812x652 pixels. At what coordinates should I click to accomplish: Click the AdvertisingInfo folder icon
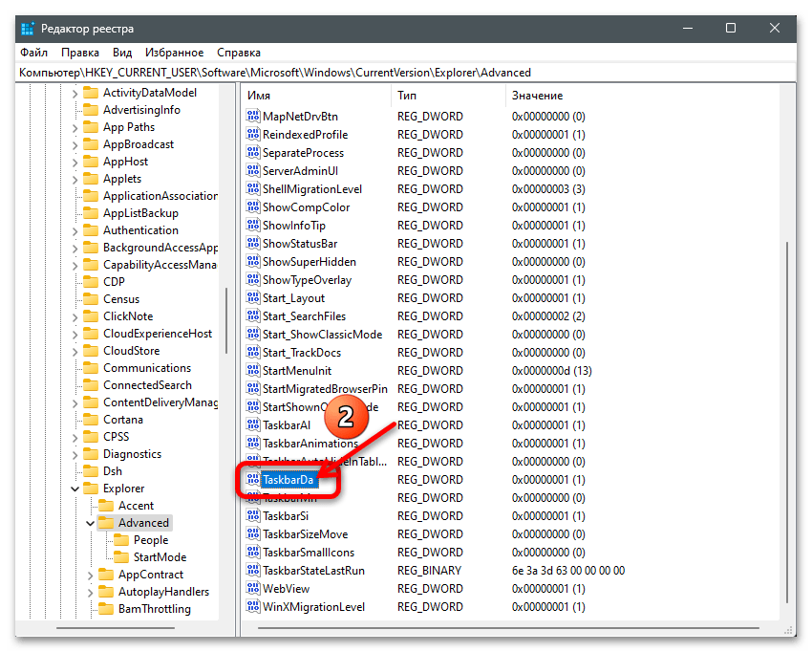(x=91, y=109)
